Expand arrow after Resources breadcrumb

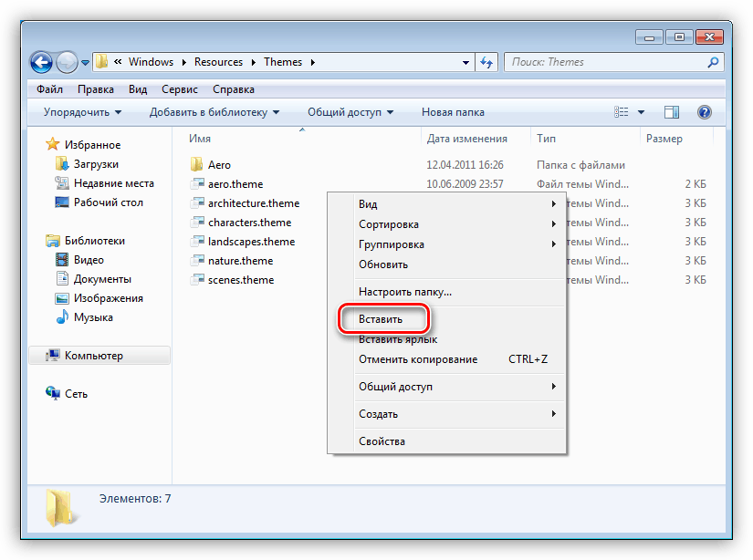pyautogui.click(x=253, y=62)
